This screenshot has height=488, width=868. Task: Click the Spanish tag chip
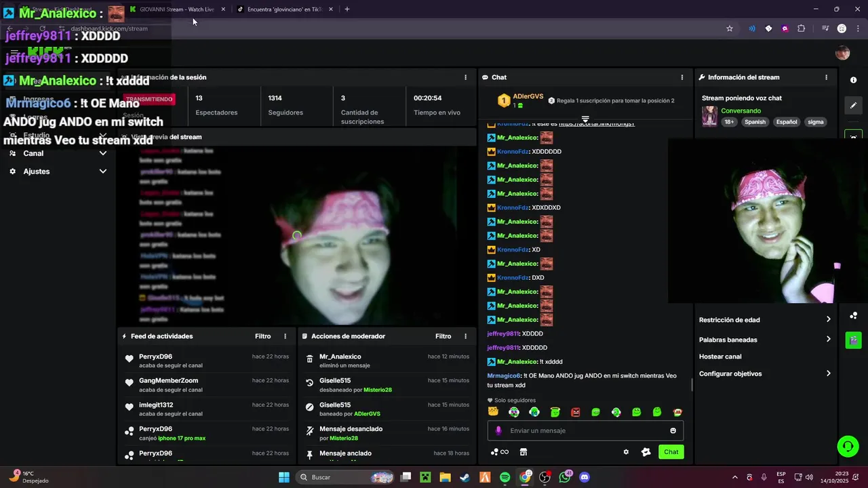[755, 122]
